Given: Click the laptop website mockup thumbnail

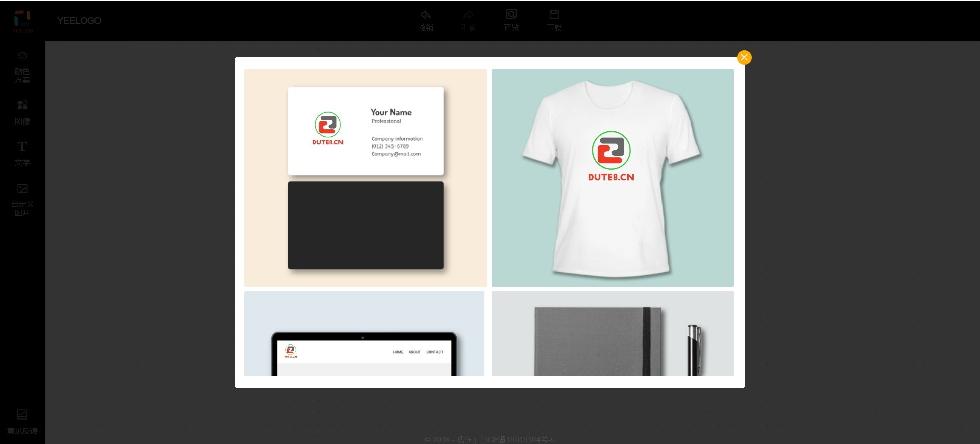Looking at the screenshot, I should coord(364,333).
